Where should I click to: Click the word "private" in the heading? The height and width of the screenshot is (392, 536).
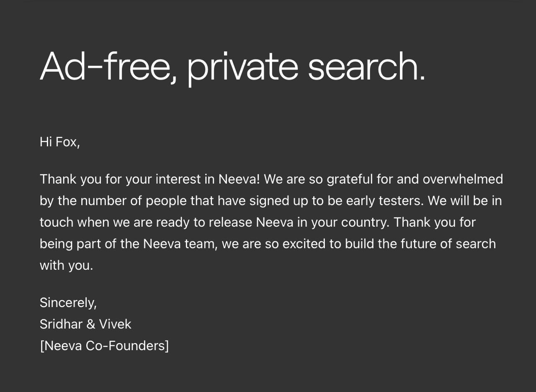[x=242, y=67]
